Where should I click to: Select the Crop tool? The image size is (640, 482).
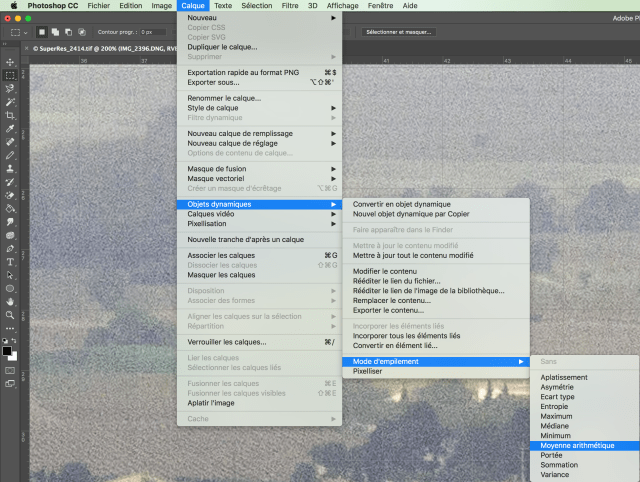click(x=10, y=115)
